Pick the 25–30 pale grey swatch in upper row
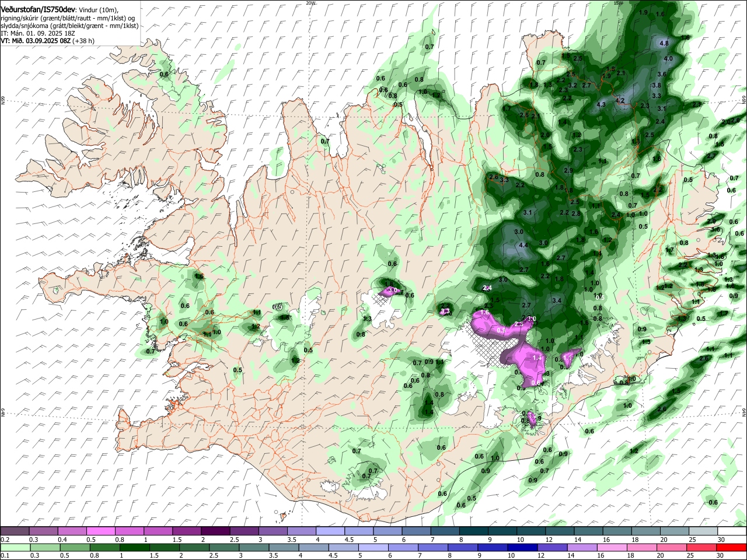Image resolution: width=747 pixels, height=560 pixels. click(x=703, y=531)
